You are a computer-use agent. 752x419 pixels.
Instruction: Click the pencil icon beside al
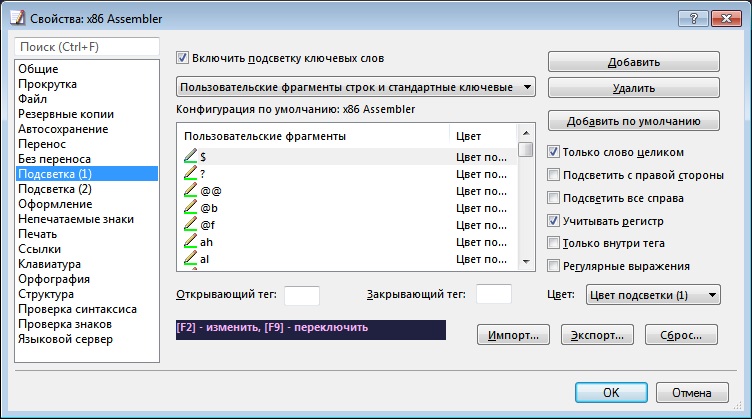(x=190, y=258)
